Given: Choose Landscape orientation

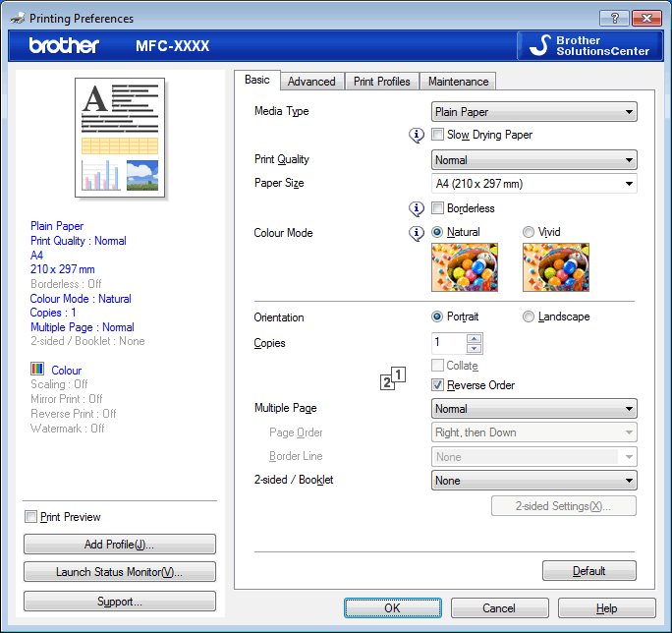Looking at the screenshot, I should point(529,316).
